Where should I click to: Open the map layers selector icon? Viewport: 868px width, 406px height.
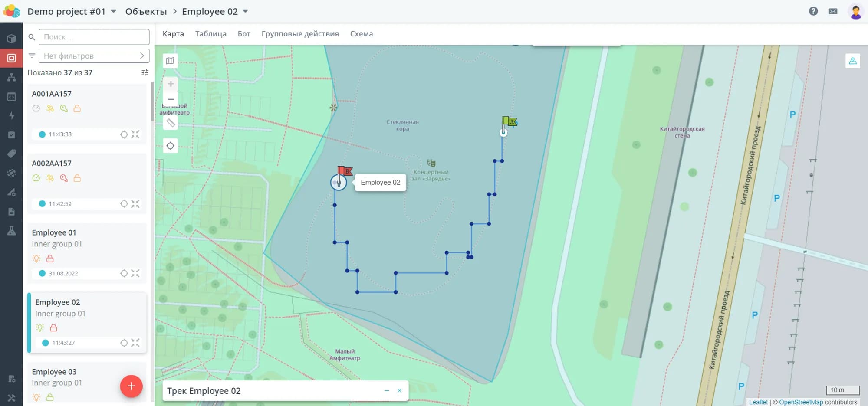point(170,61)
